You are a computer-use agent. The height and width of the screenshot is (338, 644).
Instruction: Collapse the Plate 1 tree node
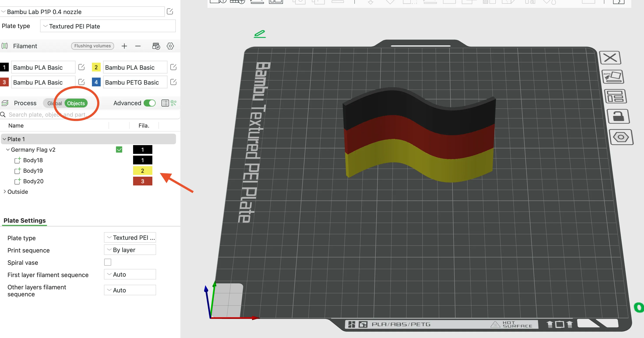[x=4, y=139]
